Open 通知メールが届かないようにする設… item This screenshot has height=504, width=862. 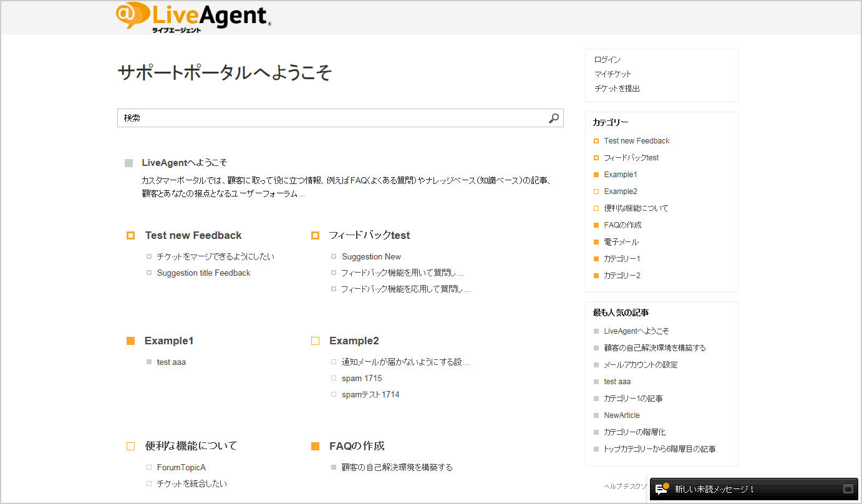pyautogui.click(x=405, y=362)
